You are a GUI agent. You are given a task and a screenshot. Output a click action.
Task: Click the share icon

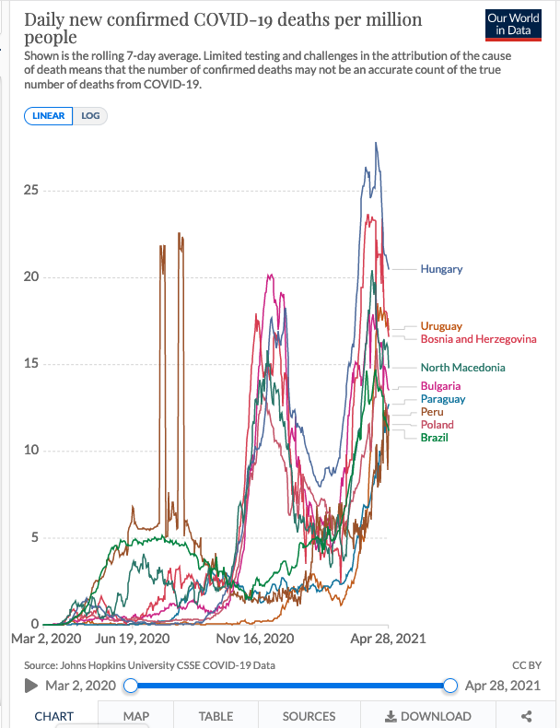pos(526,716)
